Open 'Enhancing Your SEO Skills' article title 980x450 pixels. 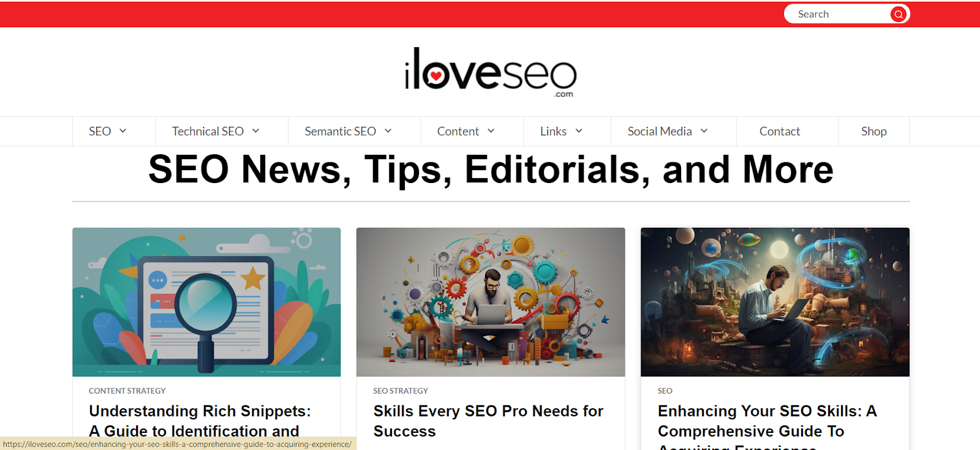pyautogui.click(x=767, y=426)
